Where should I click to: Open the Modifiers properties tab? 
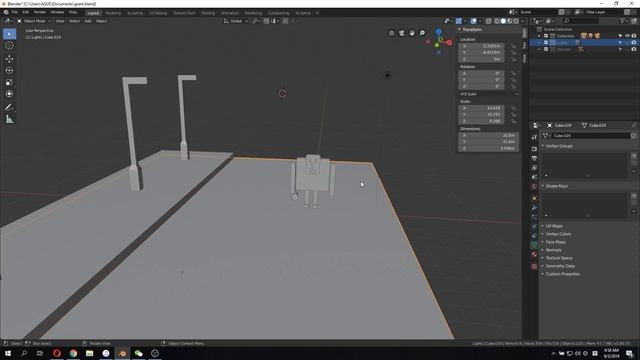pos(534,208)
